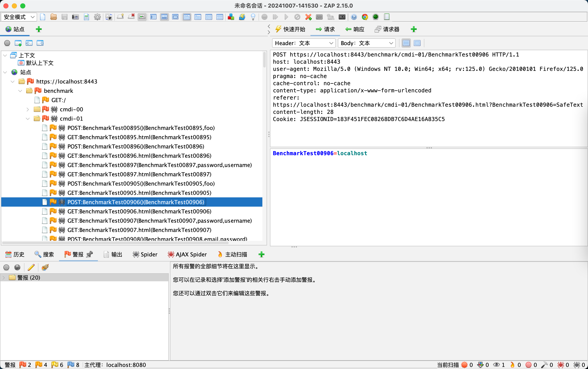
Task: Toggle expand Sites tabs layout button
Action: [x=153, y=17]
